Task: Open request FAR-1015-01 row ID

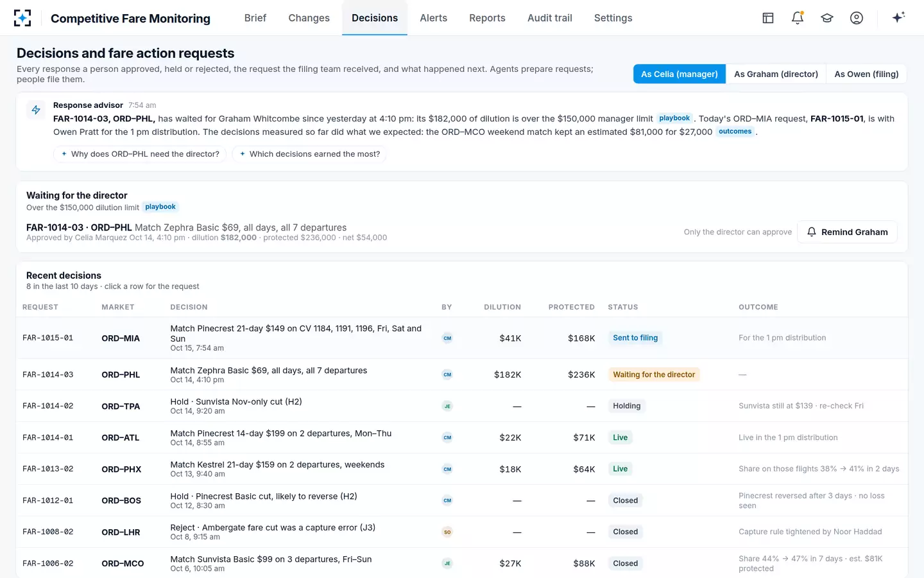Action: [x=48, y=338]
